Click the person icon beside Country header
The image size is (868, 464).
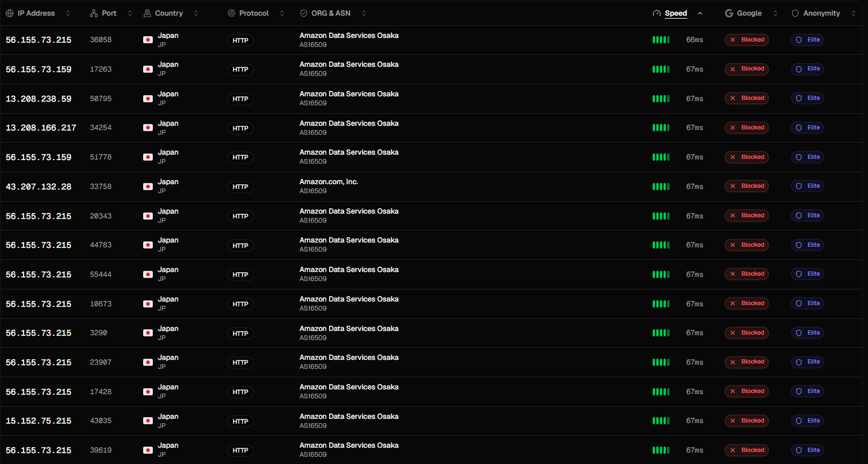coord(147,13)
